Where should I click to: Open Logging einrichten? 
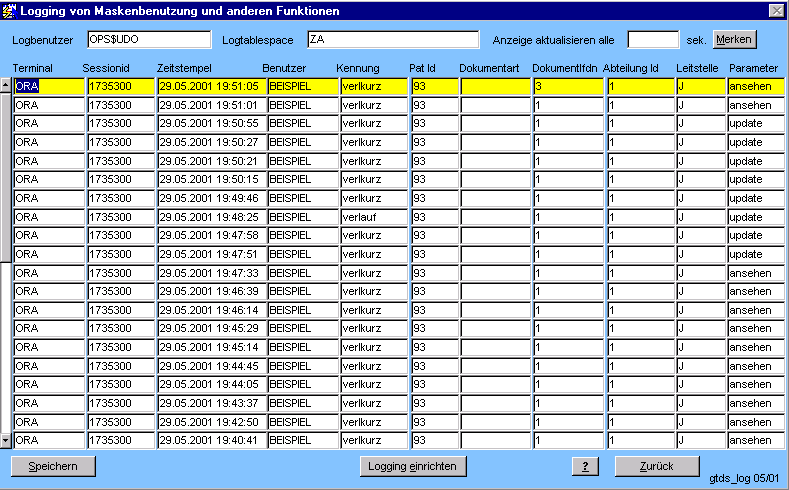tap(413, 466)
